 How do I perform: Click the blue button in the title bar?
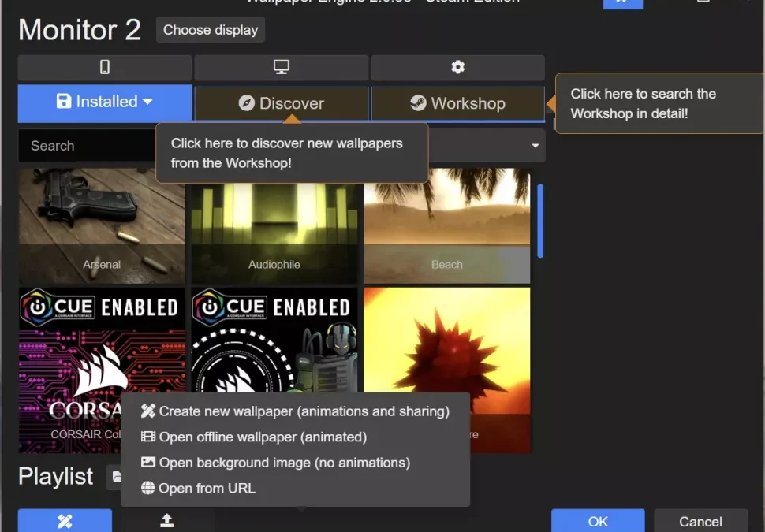[622, 3]
